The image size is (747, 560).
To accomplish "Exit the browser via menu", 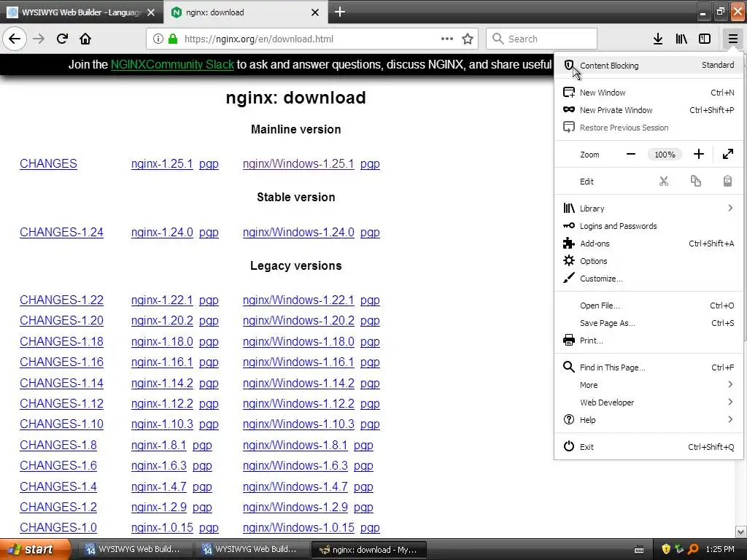I will click(649, 447).
